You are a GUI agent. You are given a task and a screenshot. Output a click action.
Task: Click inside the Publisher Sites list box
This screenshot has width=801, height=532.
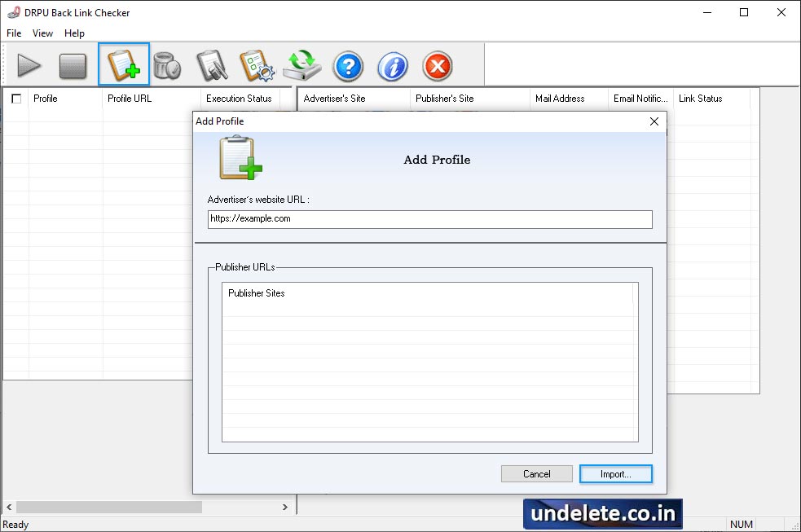429,363
